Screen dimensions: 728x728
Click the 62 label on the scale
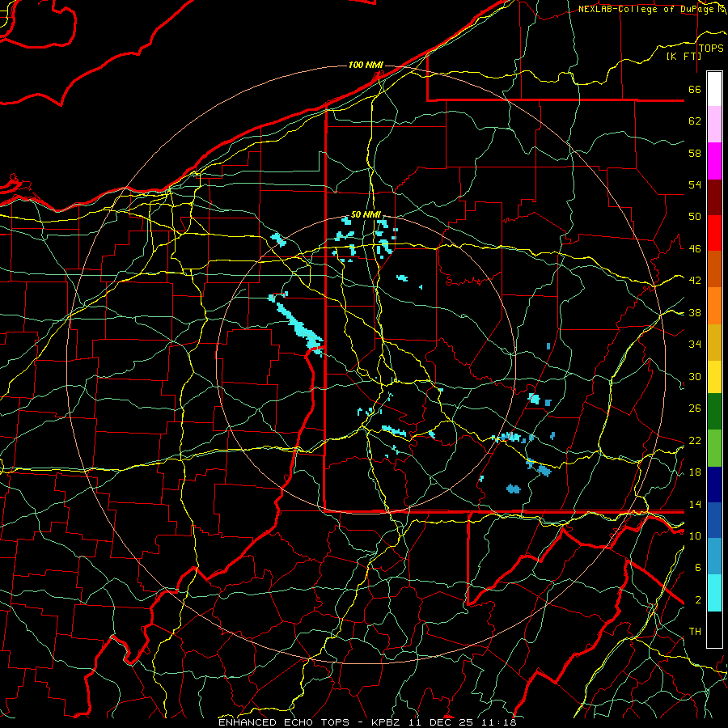695,121
